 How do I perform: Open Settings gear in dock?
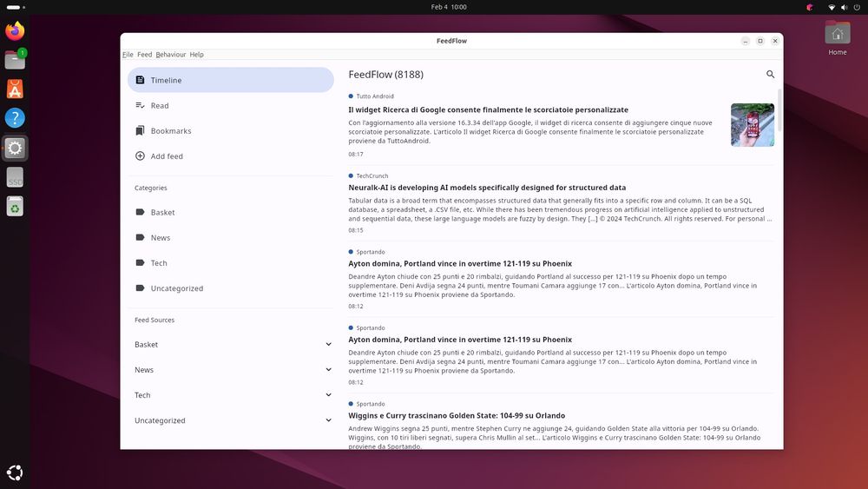15,148
